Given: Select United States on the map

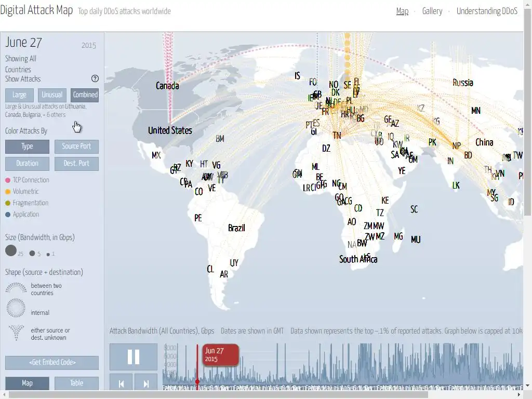Looking at the screenshot, I should [170, 130].
